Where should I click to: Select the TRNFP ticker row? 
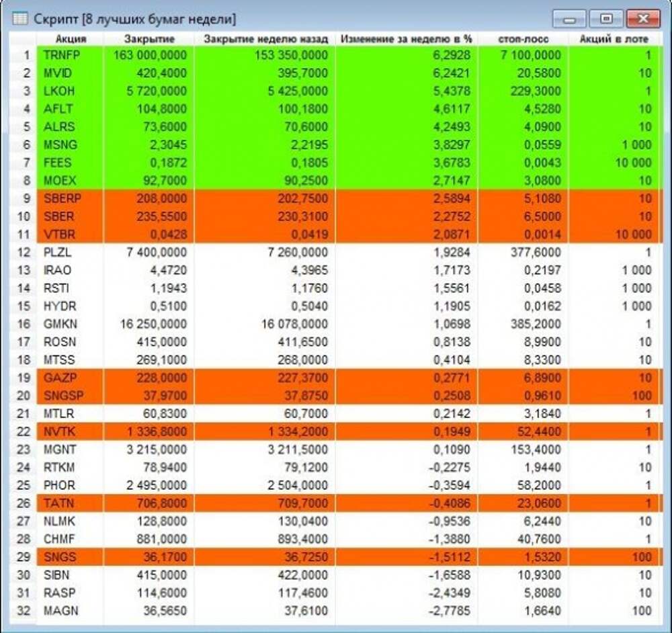60,55
